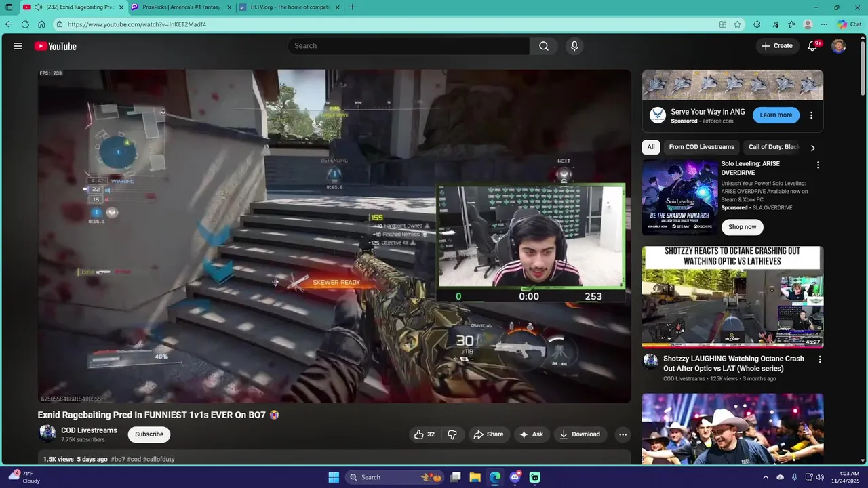Open Shotzzy LAUGHING Watching Octane video title
The width and height of the screenshot is (868, 488).
[734, 363]
